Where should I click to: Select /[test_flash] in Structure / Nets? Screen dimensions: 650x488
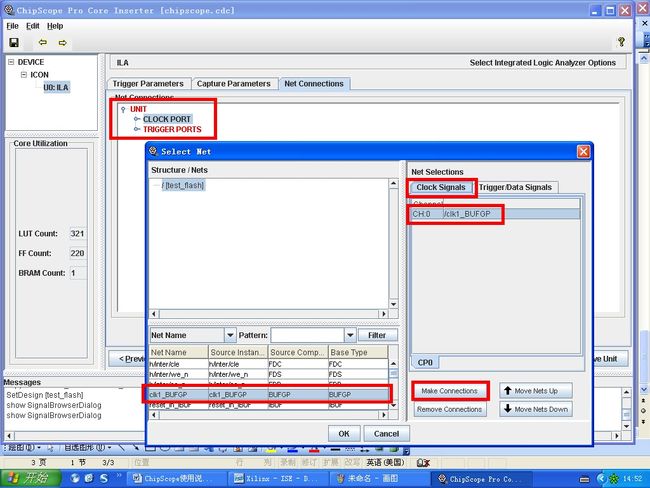pyautogui.click(x=183, y=185)
